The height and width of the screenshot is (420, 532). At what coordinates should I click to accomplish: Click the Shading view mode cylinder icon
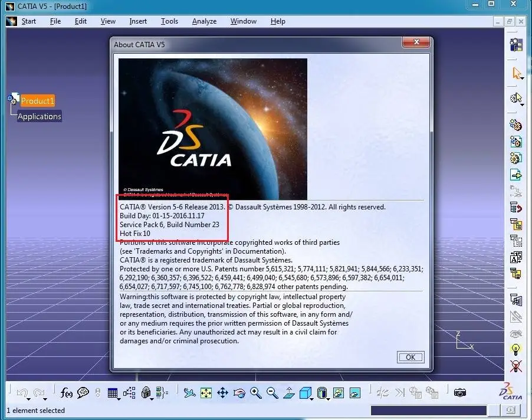[x=321, y=393]
